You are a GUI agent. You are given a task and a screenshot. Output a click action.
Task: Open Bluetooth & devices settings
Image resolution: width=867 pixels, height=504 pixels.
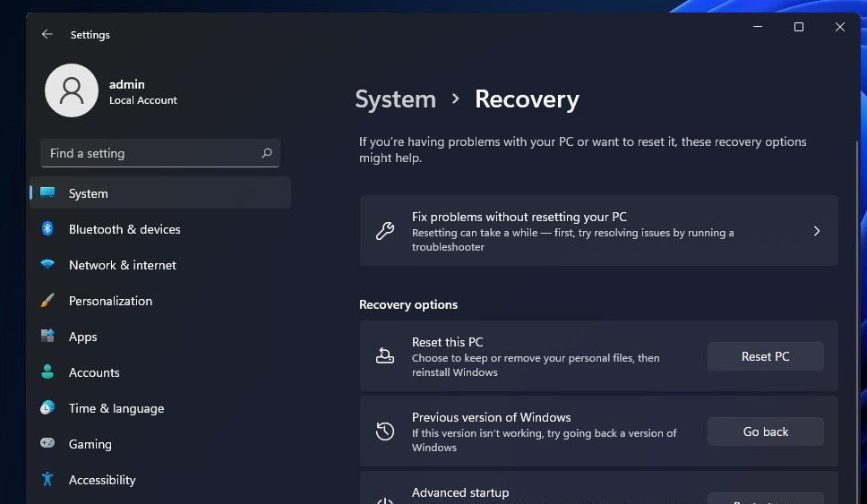pos(160,229)
